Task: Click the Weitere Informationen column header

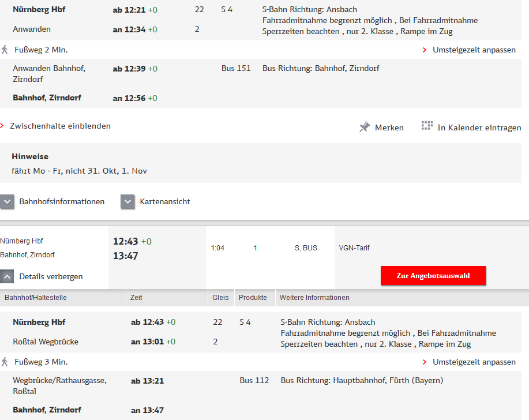Action: point(314,298)
